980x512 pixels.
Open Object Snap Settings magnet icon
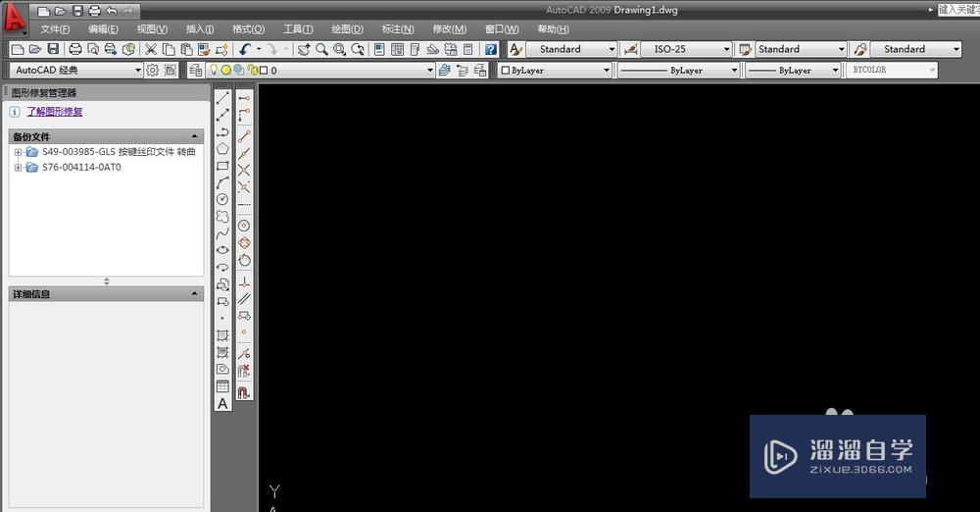[x=244, y=392]
